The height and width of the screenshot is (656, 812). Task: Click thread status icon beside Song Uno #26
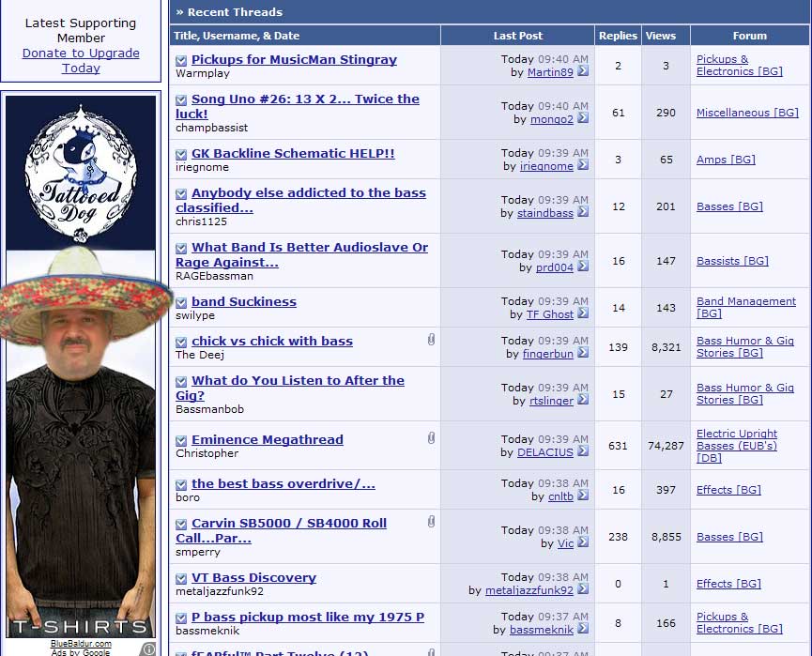point(181,99)
